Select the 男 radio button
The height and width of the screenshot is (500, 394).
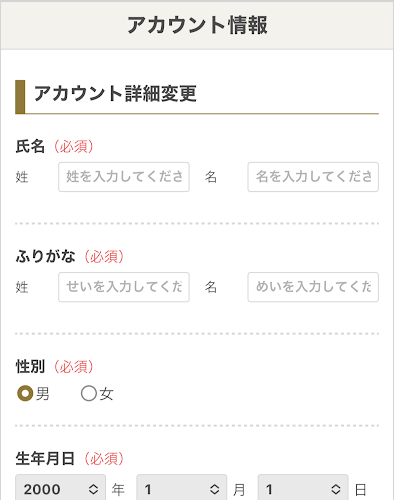tap(25, 393)
